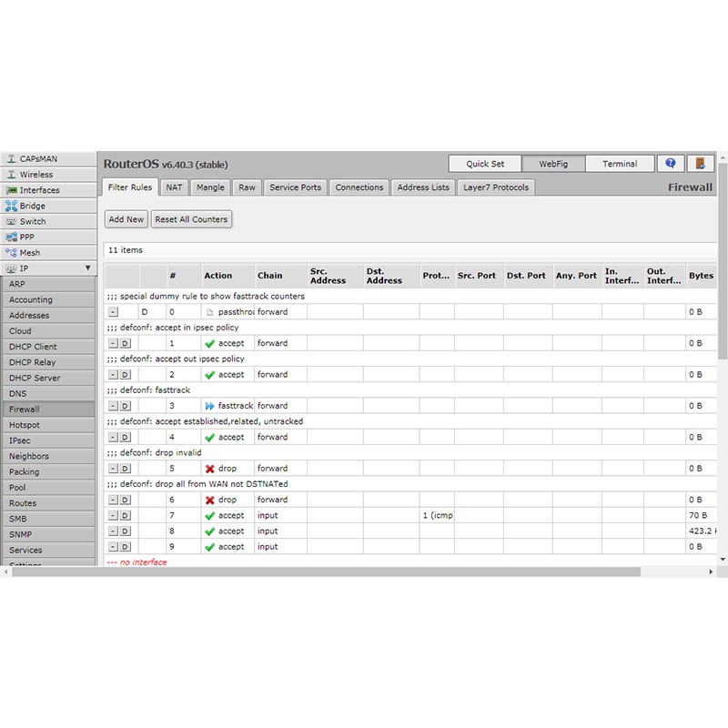Collapse the IP menu arrow
This screenshot has height=728, width=728.
coord(87,268)
